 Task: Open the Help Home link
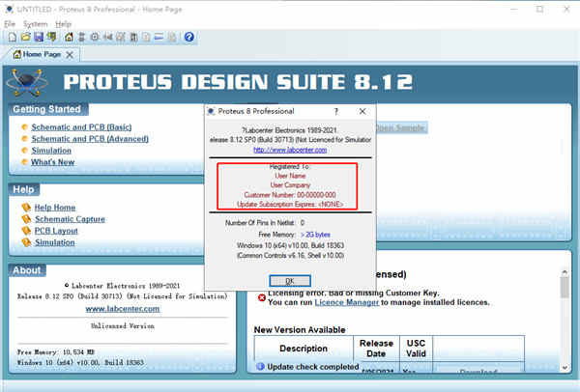tap(55, 208)
